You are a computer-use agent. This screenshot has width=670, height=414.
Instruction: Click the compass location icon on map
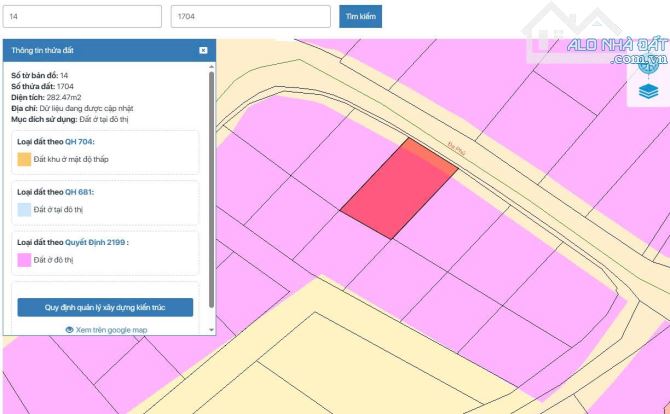click(646, 50)
